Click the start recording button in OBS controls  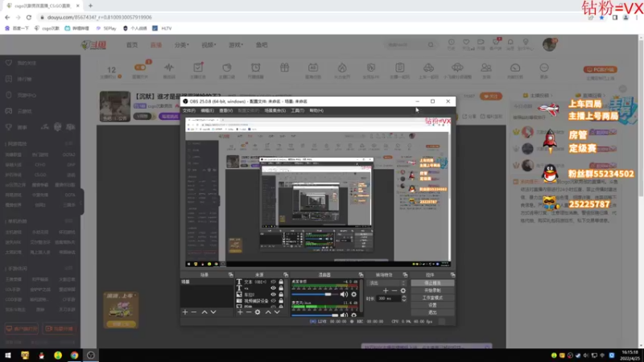click(432, 290)
